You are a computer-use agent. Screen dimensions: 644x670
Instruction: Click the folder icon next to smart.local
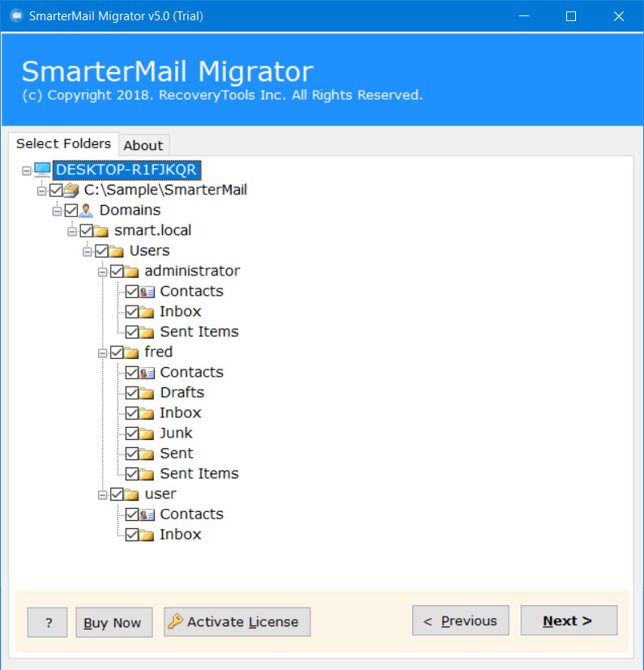100,231
